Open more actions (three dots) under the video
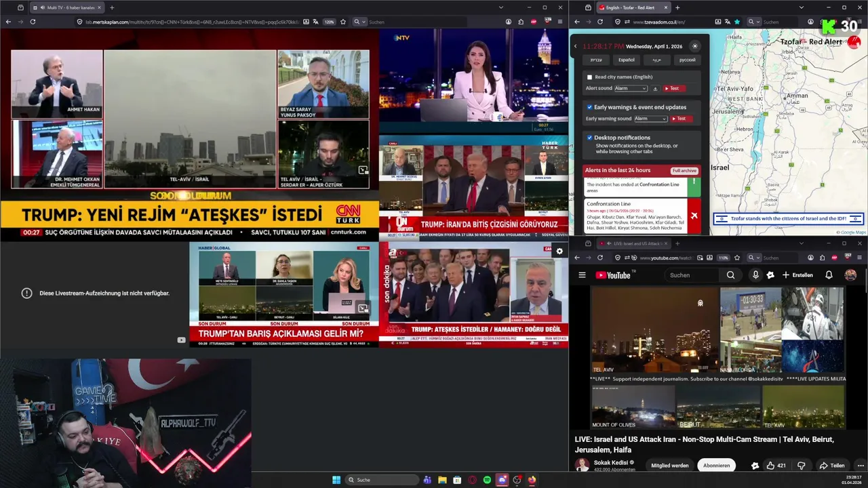868x488 pixels. point(861,466)
